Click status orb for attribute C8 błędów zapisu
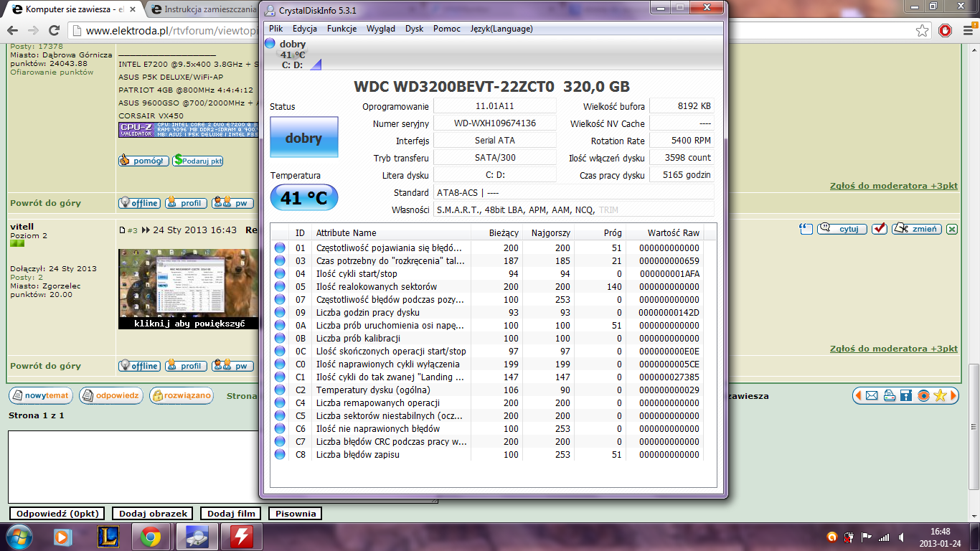 point(280,454)
